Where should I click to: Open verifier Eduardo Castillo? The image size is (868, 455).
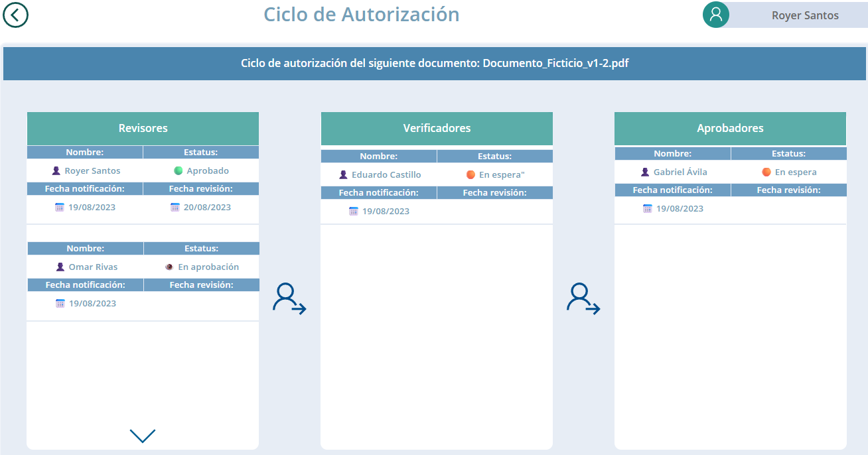386,174
